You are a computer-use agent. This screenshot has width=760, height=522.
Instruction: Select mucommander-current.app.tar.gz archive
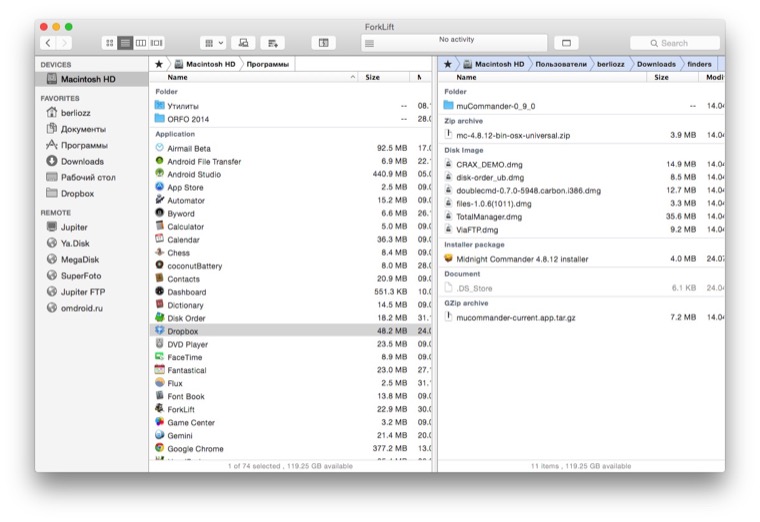point(582,317)
